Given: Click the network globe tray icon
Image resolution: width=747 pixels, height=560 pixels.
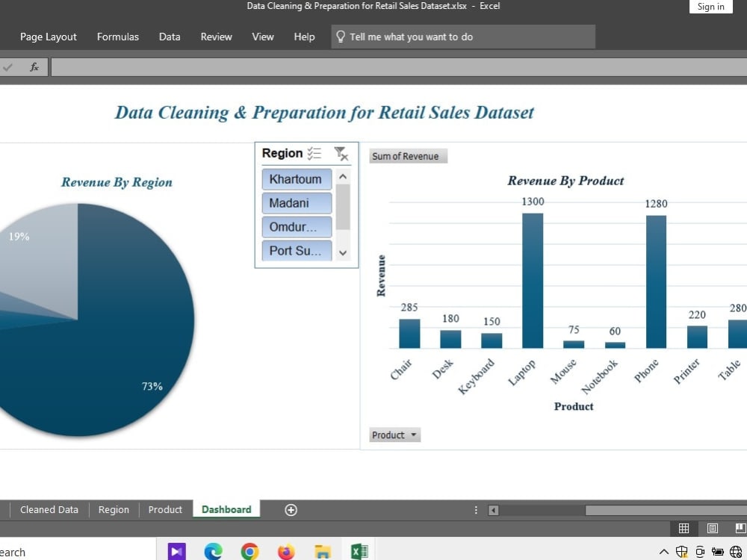Looking at the screenshot, I should click(736, 552).
